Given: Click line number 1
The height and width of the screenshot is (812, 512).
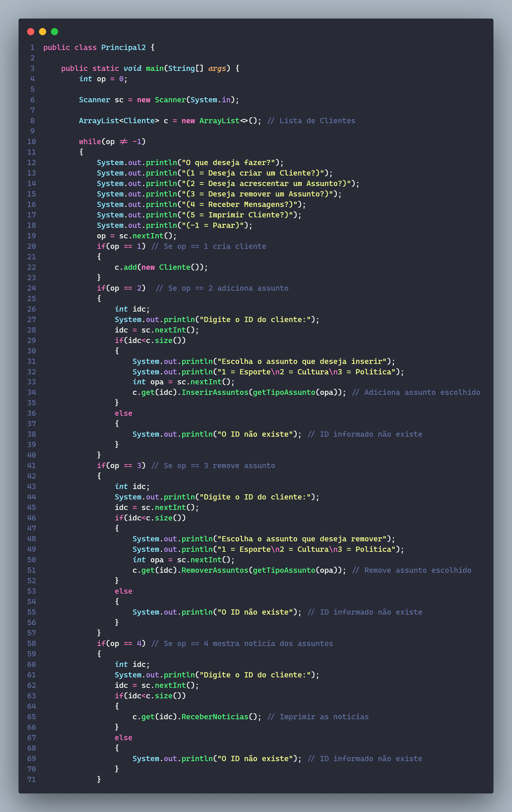Looking at the screenshot, I should (32, 47).
